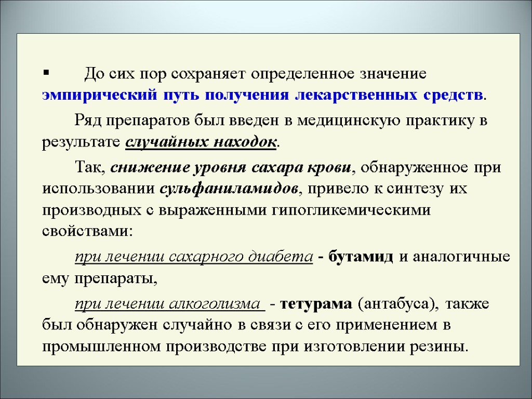Click the word 'гипогликемическими'
The width and height of the screenshot is (532, 399).
(351, 211)
